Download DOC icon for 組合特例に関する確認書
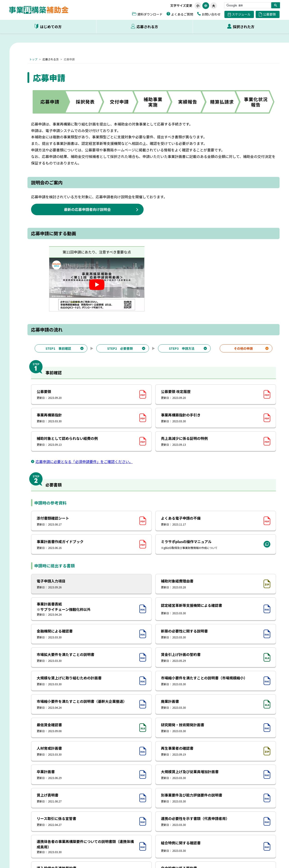 click(x=267, y=846)
